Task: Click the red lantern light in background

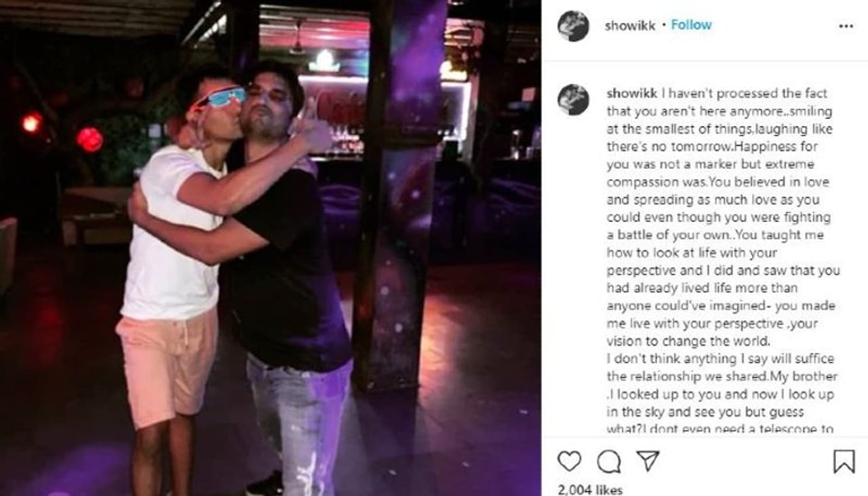Action: (x=89, y=139)
